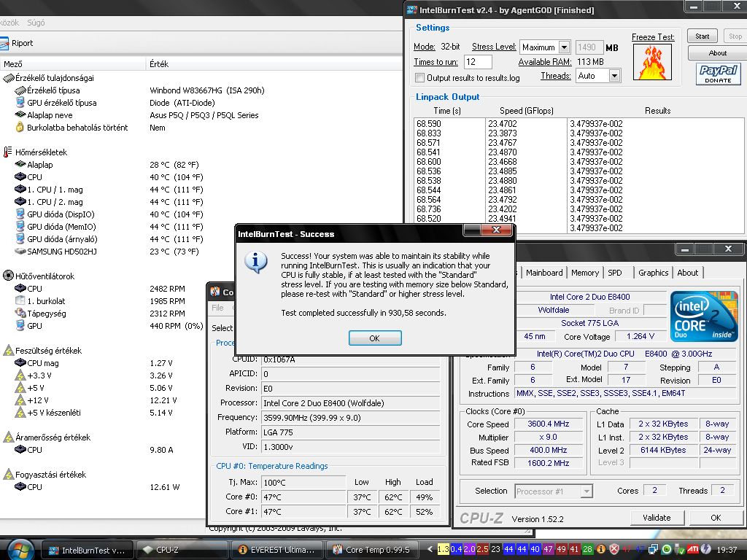Switch to the Graphics tab in CPU-Z

pyautogui.click(x=653, y=273)
